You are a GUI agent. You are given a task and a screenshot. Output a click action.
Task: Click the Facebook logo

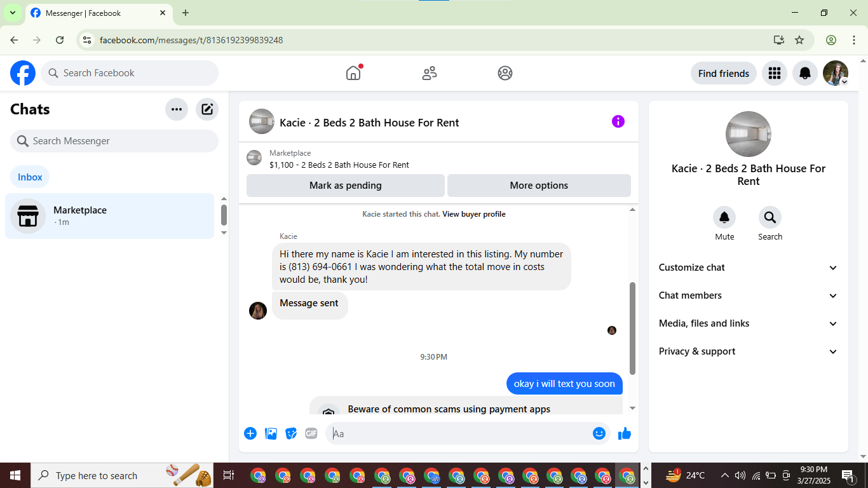coord(23,73)
